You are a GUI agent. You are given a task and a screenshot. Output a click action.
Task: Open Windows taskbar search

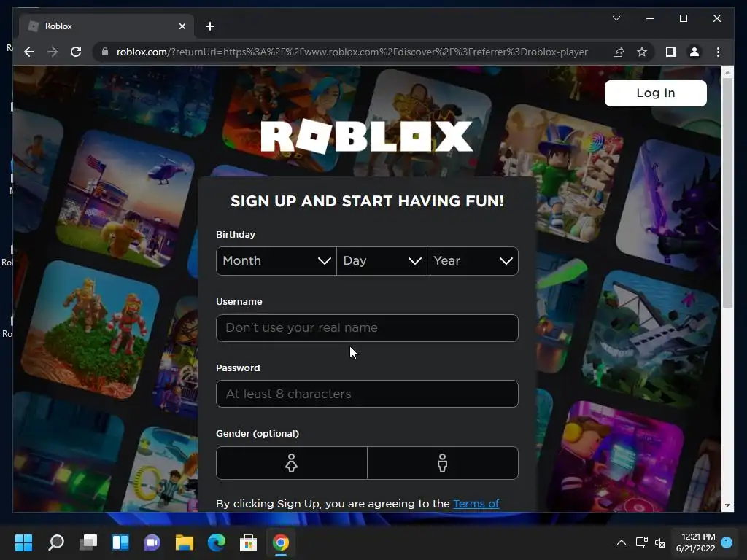[x=56, y=542]
